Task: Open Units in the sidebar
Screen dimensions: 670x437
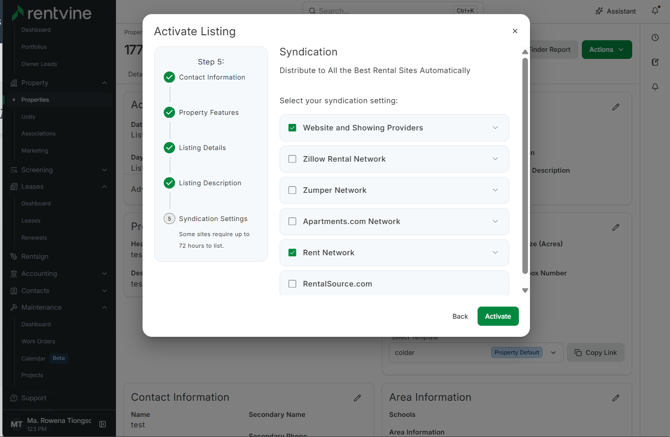Action: (x=28, y=117)
